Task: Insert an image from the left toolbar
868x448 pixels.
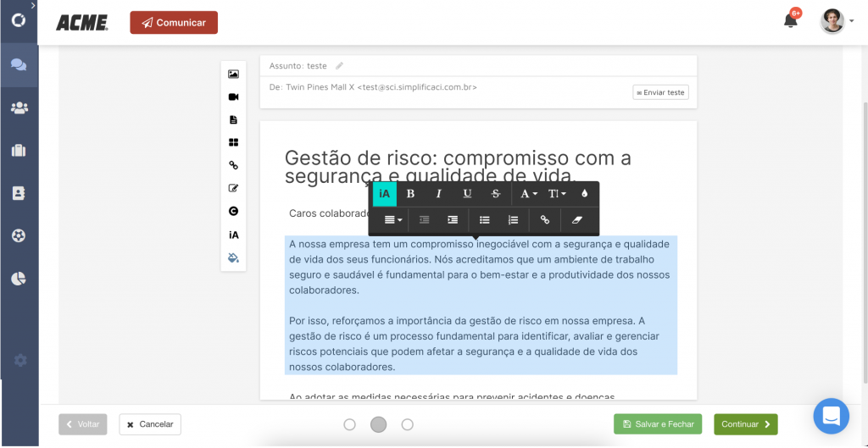Action: (x=233, y=74)
